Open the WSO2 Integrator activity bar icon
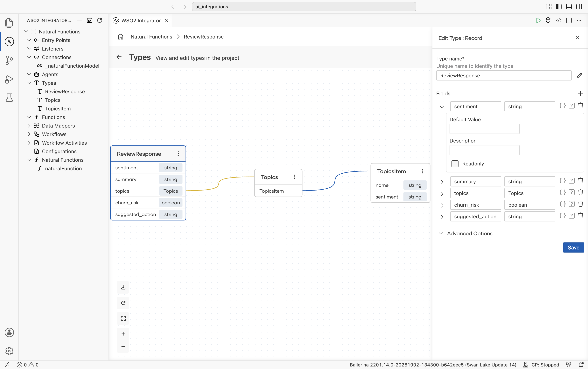 click(9, 41)
